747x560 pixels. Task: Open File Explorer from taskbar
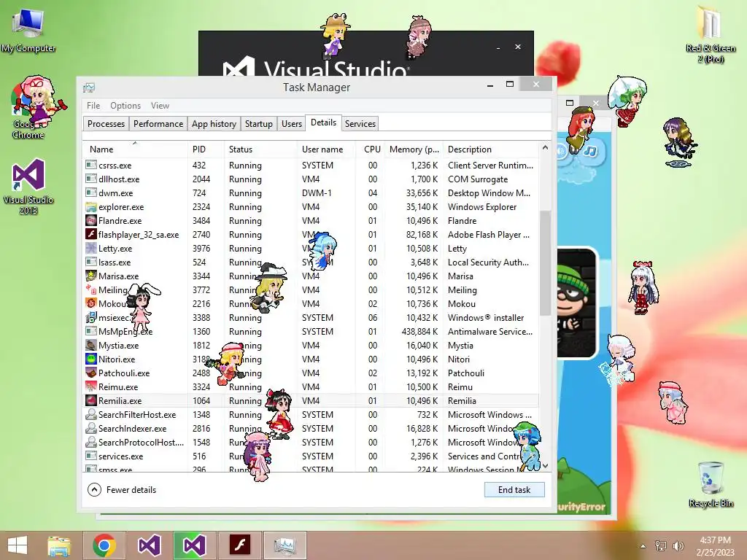(59, 545)
